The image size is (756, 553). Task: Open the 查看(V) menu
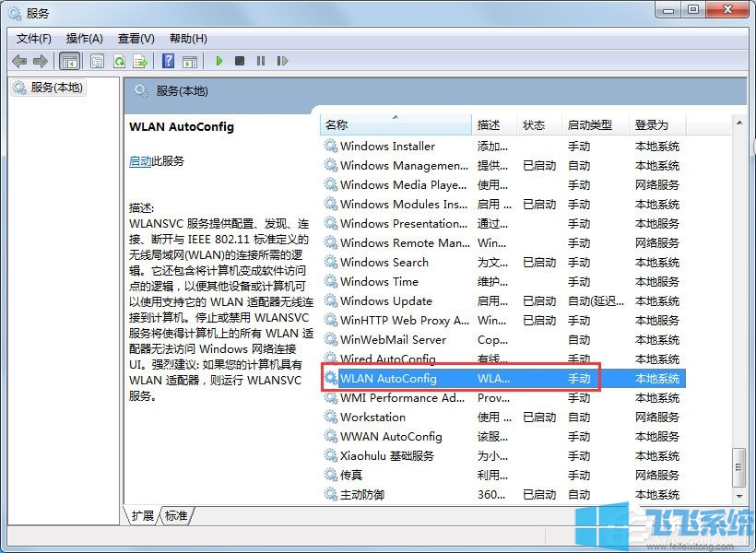pos(135,38)
